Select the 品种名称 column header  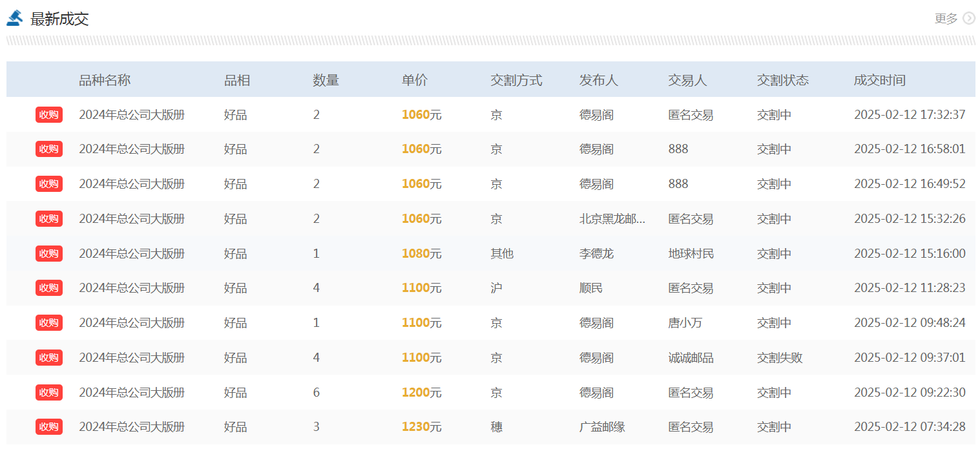105,80
